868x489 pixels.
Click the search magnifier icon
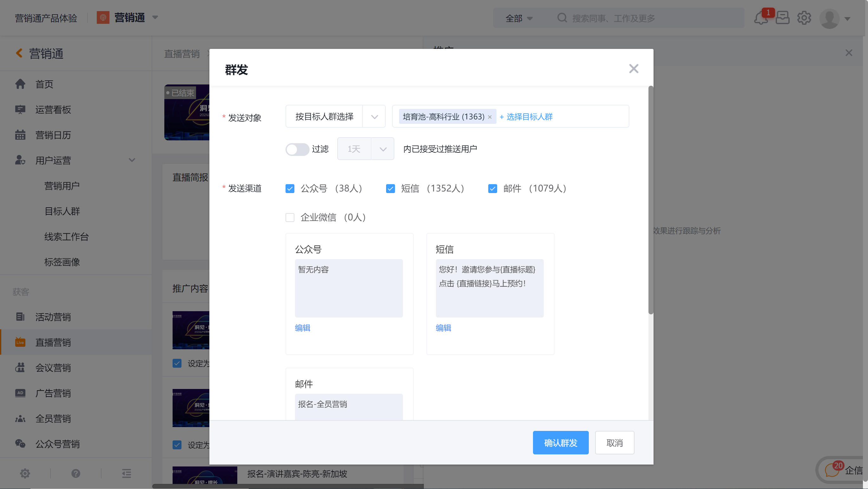coord(562,17)
